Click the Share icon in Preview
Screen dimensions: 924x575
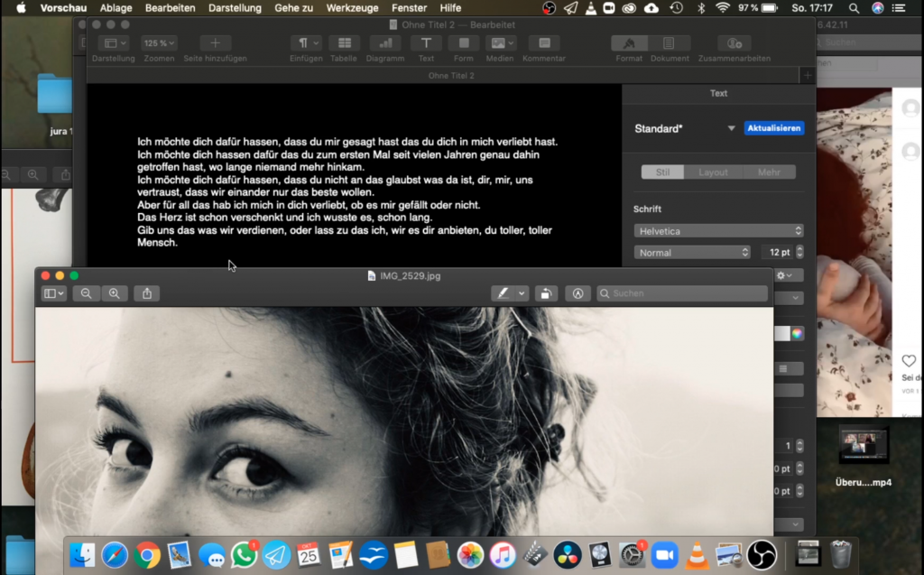tap(146, 293)
